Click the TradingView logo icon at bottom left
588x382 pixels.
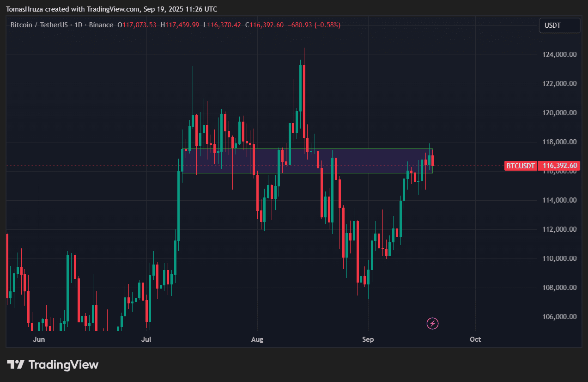[15, 364]
